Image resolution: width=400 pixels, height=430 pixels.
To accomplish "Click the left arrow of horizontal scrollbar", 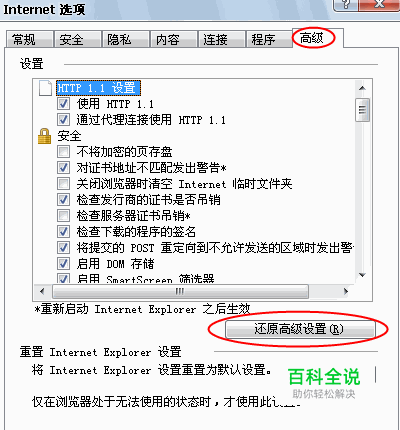I will (x=42, y=291).
